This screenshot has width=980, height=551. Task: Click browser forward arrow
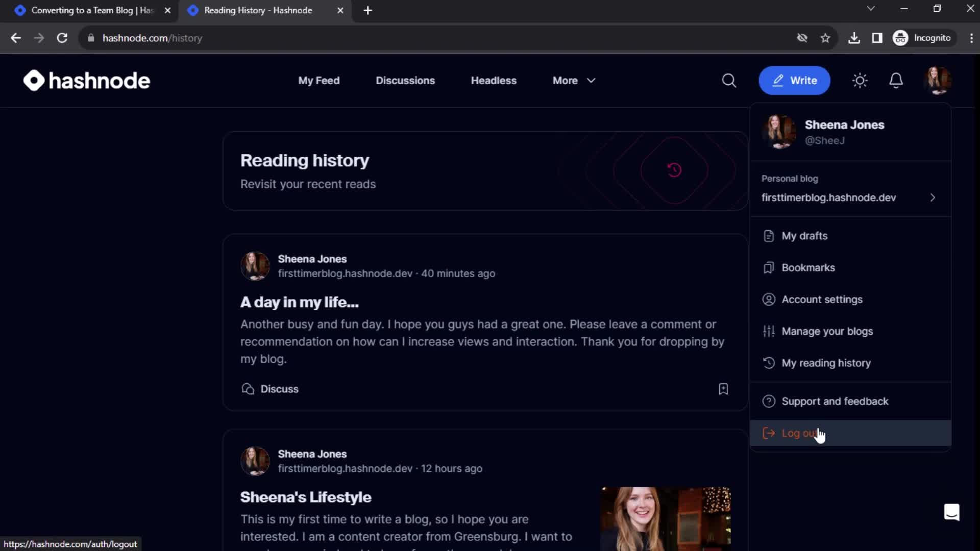coord(39,38)
